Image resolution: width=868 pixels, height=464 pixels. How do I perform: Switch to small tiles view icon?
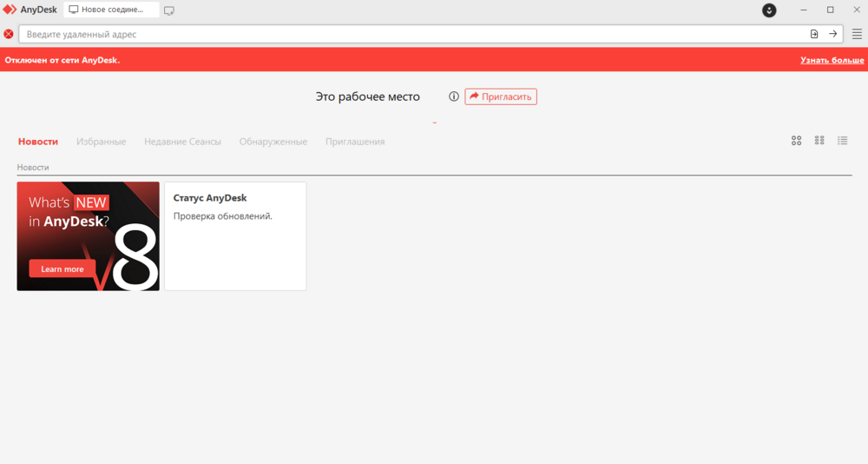[819, 141]
